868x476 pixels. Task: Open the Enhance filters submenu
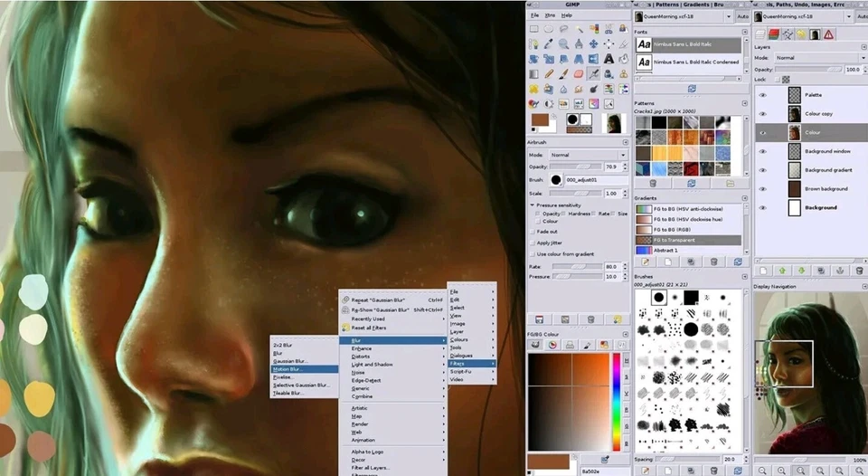392,348
